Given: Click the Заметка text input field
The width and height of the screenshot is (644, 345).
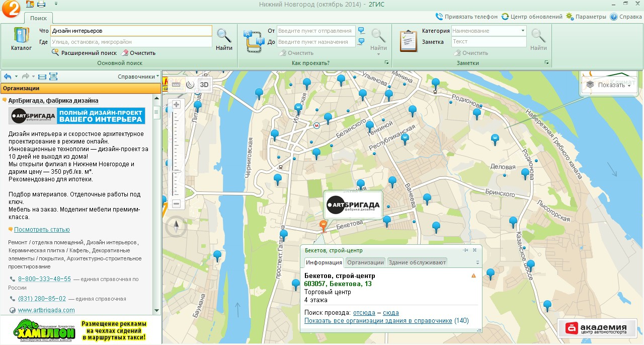Looking at the screenshot, I should point(489,42).
